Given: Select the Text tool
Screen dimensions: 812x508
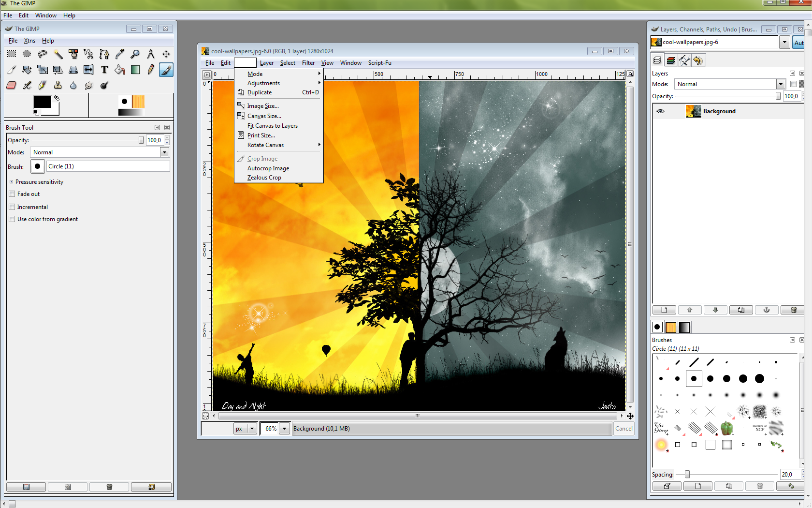Looking at the screenshot, I should pos(104,70).
